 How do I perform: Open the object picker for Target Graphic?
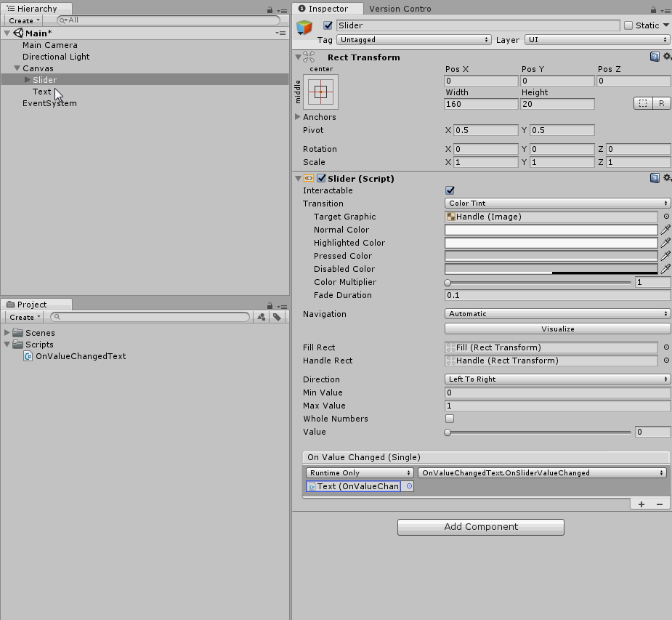pos(665,216)
